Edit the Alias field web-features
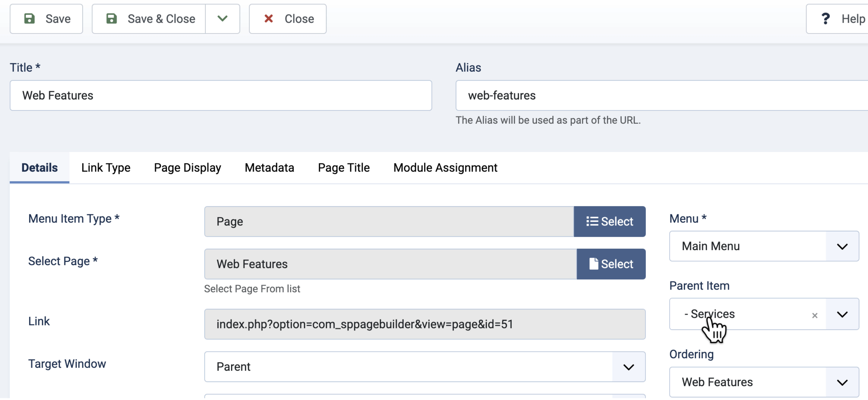This screenshot has height=400, width=868. pyautogui.click(x=662, y=95)
